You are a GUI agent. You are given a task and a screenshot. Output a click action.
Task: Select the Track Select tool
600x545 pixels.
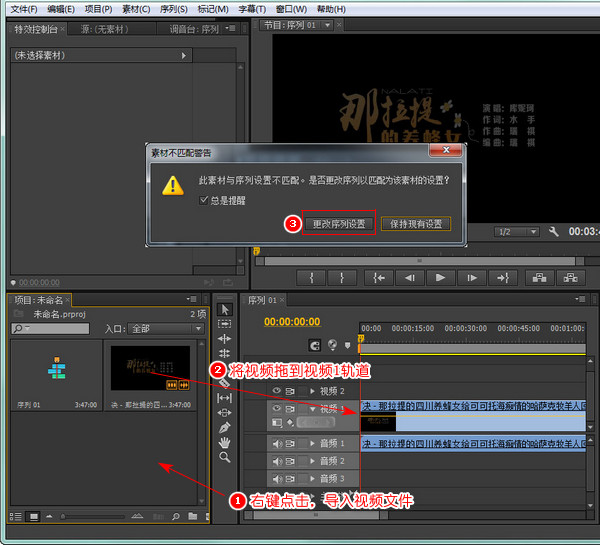pos(225,324)
